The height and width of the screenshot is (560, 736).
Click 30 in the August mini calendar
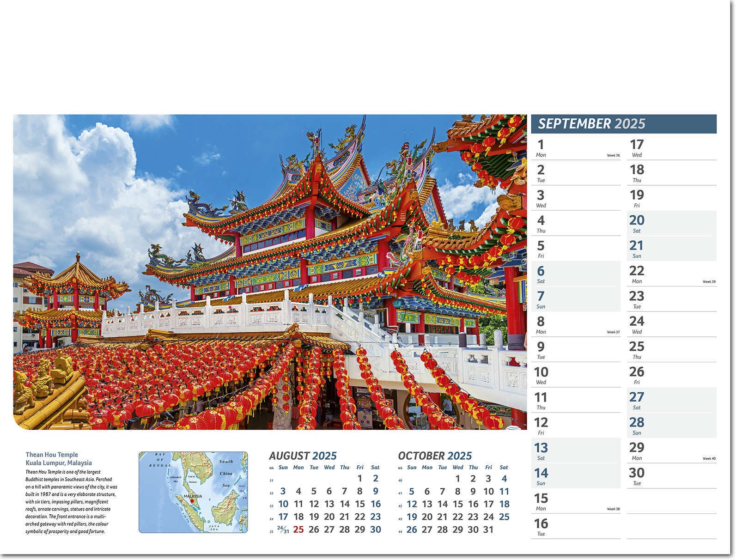pos(375,530)
